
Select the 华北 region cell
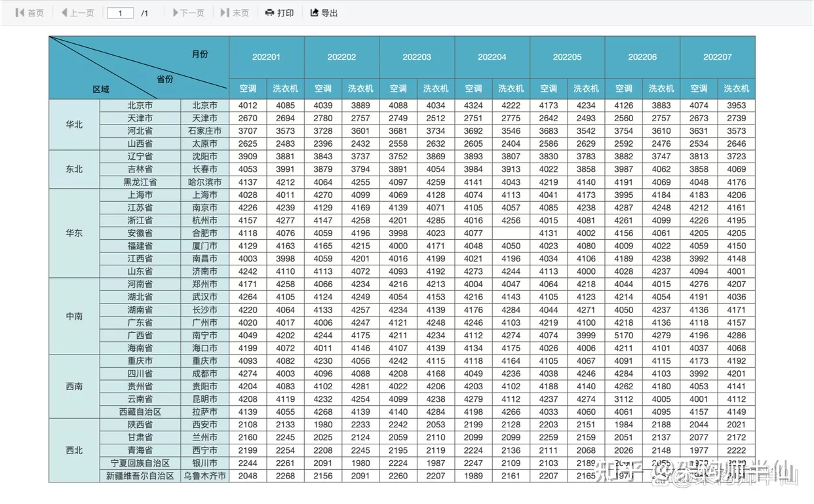[x=74, y=125]
